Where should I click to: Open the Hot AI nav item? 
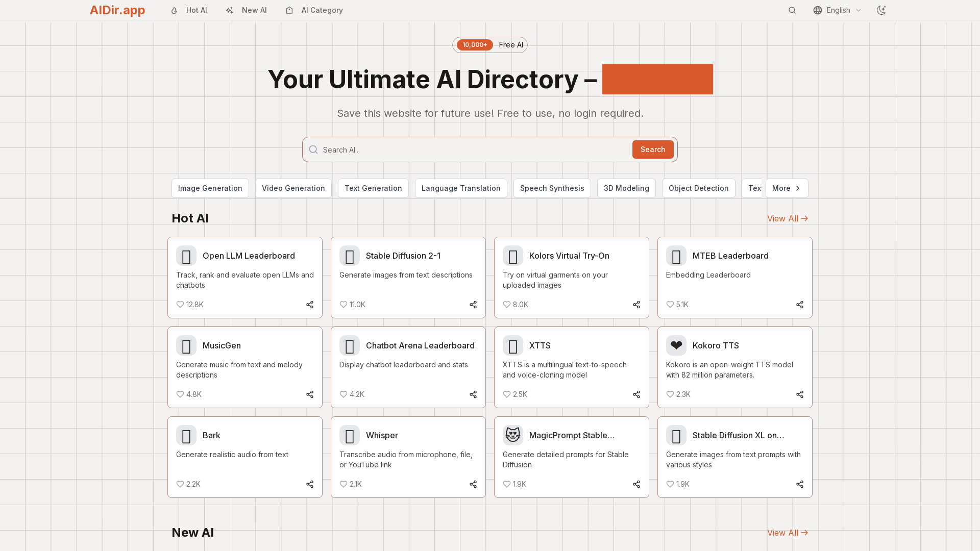189,10
